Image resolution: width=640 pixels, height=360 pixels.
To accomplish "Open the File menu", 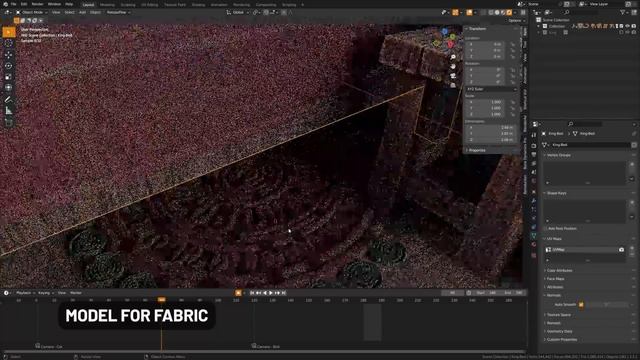I will coord(13,4).
